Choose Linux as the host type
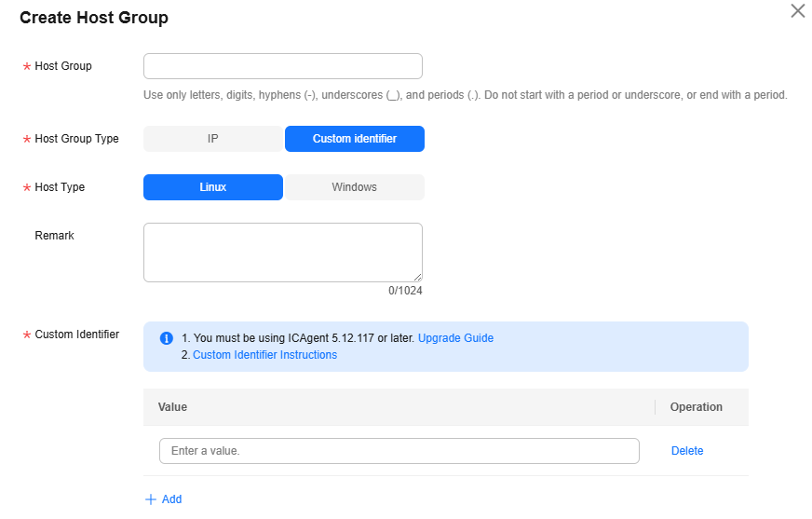This screenshot has width=812, height=519. 213,187
